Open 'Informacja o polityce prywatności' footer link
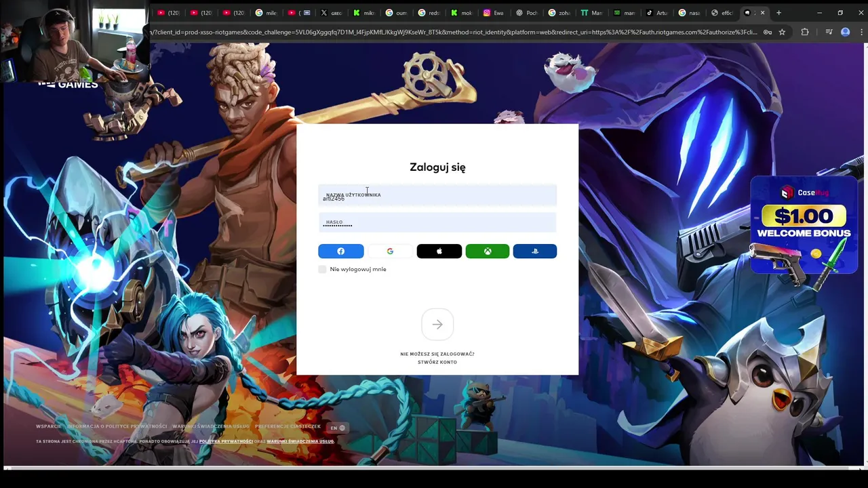The image size is (868, 488). (x=117, y=426)
